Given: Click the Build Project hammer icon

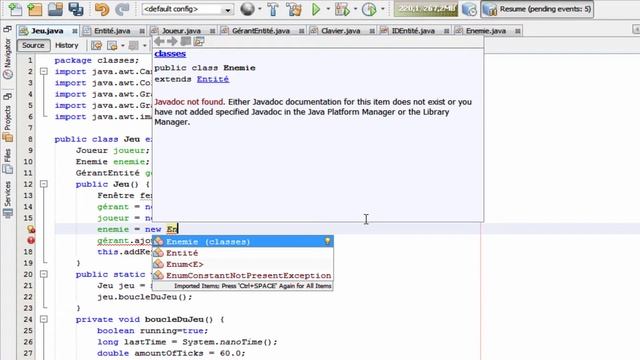Looking at the screenshot, I should click(273, 9).
